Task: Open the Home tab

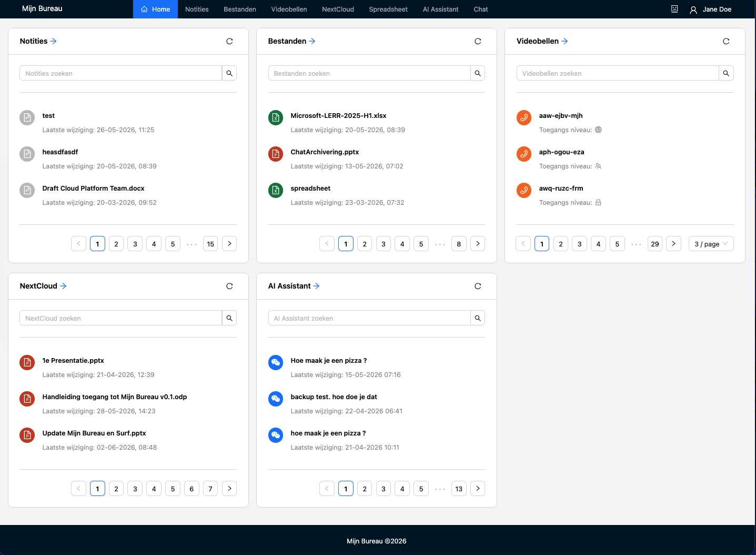Action: tap(155, 9)
